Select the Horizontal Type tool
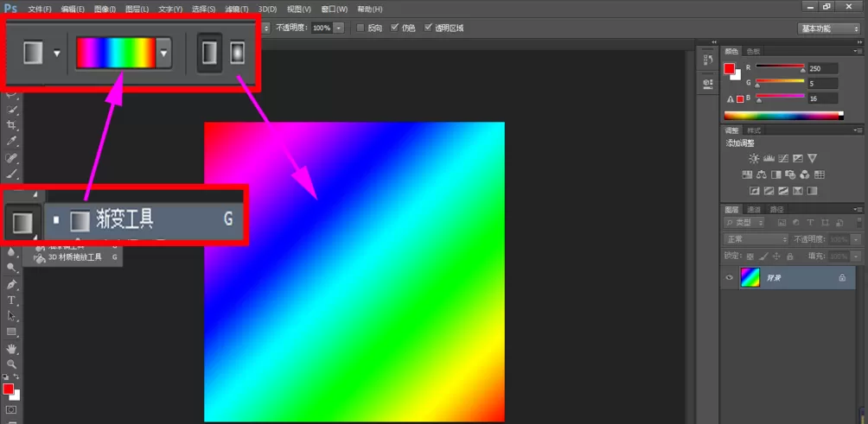 (x=11, y=301)
